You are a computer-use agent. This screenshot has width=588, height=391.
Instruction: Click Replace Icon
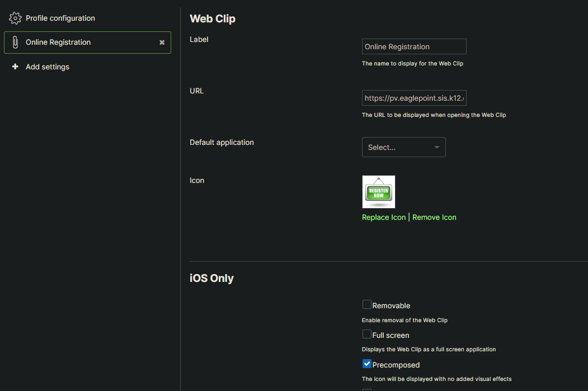383,217
